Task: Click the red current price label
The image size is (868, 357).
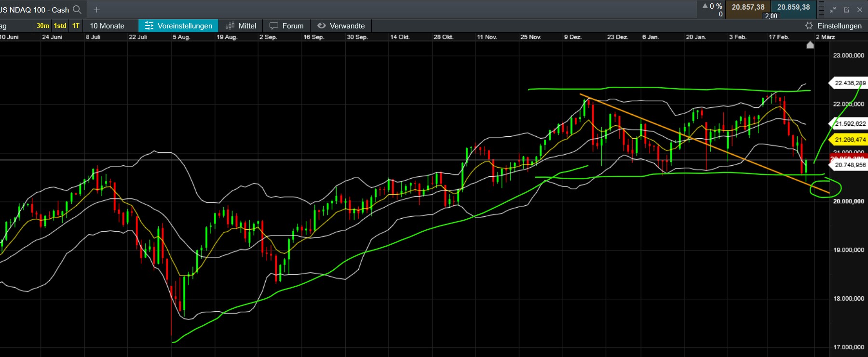Action: [x=849, y=157]
